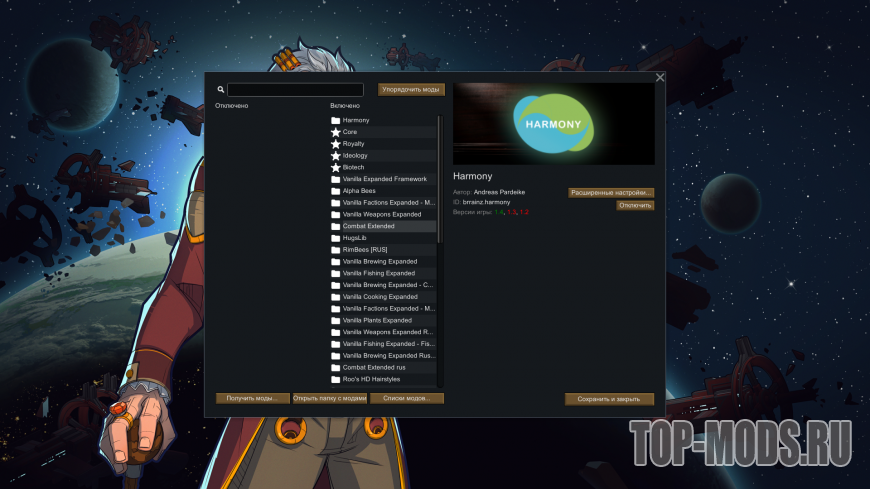Click the folder icon beside HugsLib
Viewport: 870px width, 489px height.
[336, 238]
